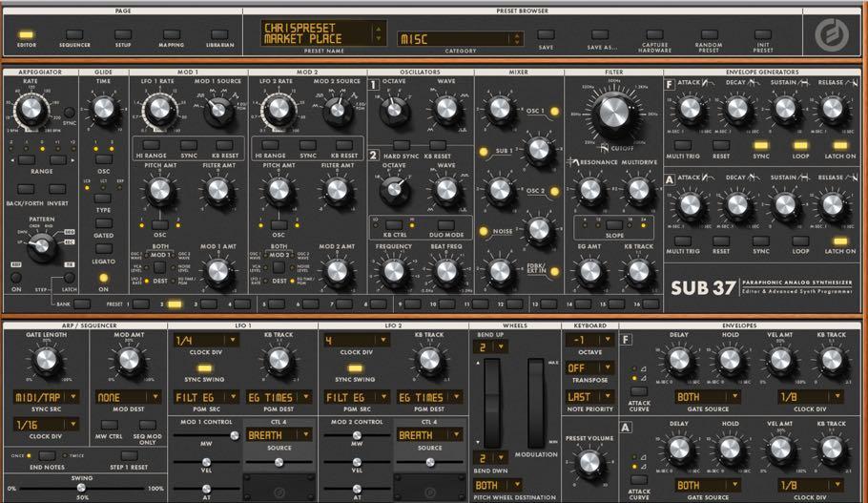Click the LFO 2 Rate knob

[x=279, y=110]
